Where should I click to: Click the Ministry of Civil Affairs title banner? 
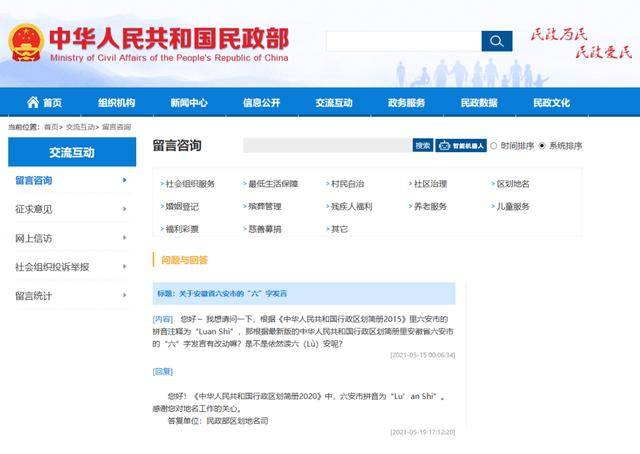pyautogui.click(x=169, y=44)
